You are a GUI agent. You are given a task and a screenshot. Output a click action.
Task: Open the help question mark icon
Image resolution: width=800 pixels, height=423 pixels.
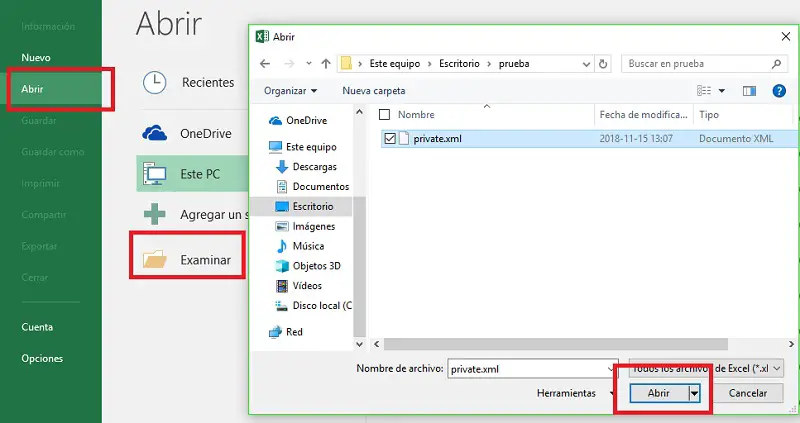pyautogui.click(x=779, y=91)
